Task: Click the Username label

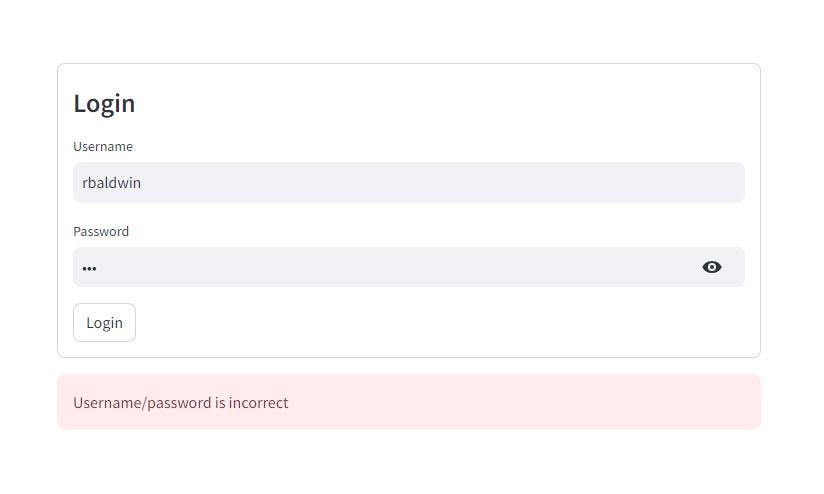Action: click(x=103, y=146)
